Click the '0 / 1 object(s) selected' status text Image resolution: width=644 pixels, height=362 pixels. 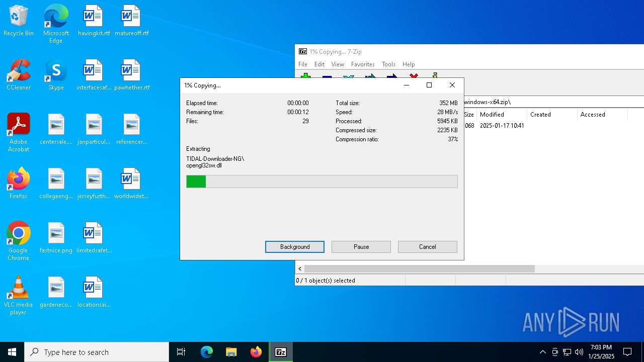point(326,281)
